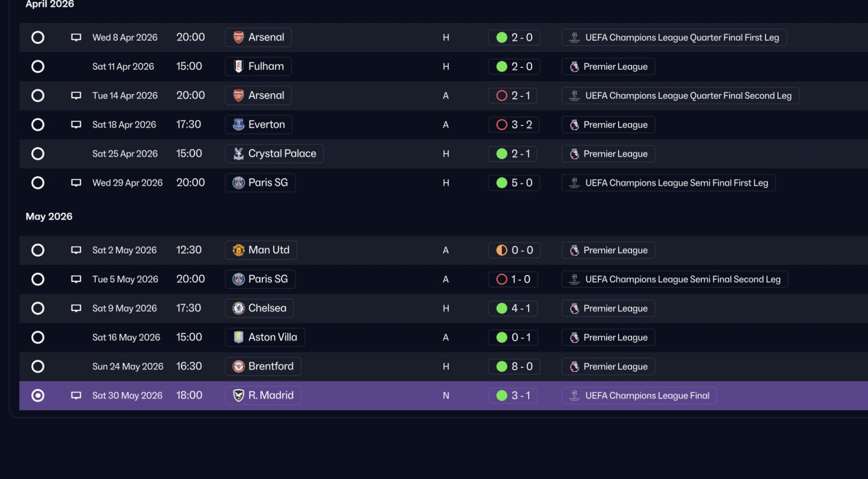Open the Brentford 8 - 0 scoreline
Screen dimensions: 868x479
tap(514, 367)
